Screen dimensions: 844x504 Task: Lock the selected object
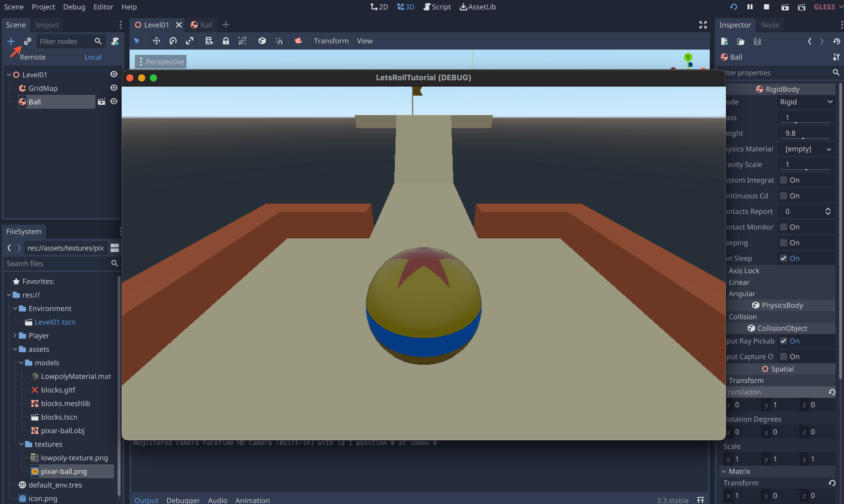click(x=225, y=41)
